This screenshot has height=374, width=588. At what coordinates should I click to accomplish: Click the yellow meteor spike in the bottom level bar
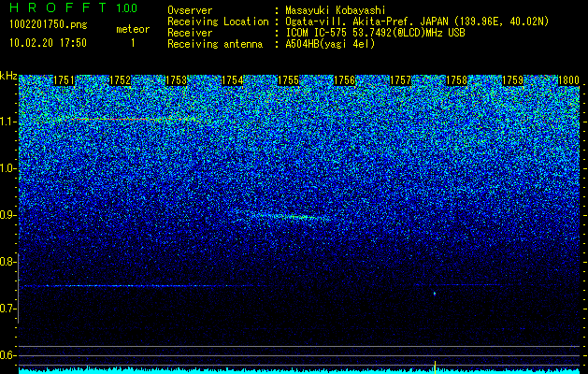click(x=435, y=367)
